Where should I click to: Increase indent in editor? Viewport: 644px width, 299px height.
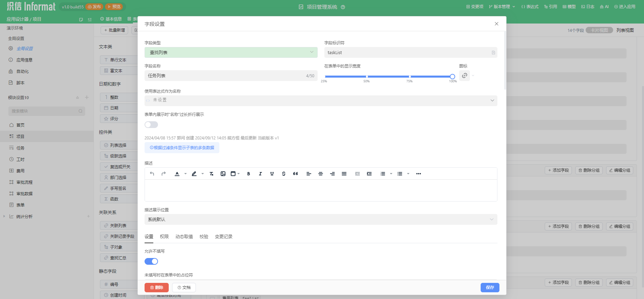click(369, 174)
